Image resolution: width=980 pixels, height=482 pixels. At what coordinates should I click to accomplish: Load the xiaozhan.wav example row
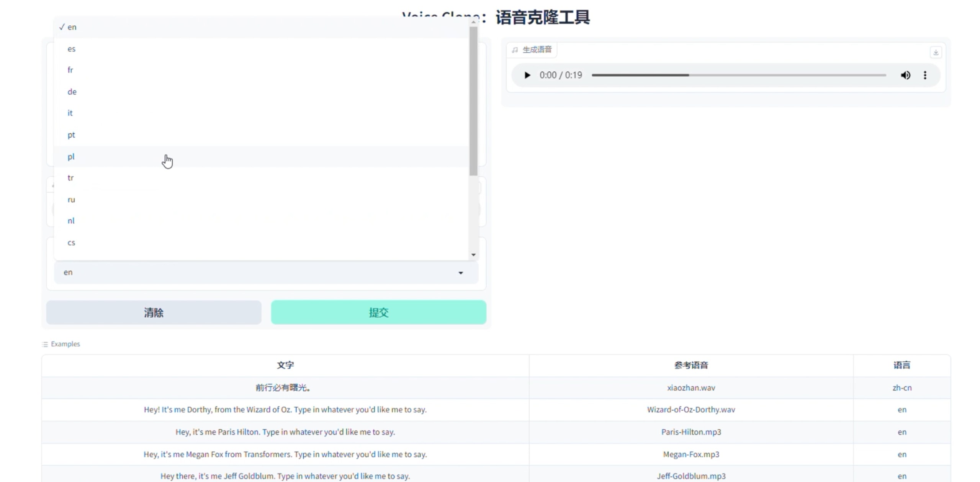pos(691,388)
